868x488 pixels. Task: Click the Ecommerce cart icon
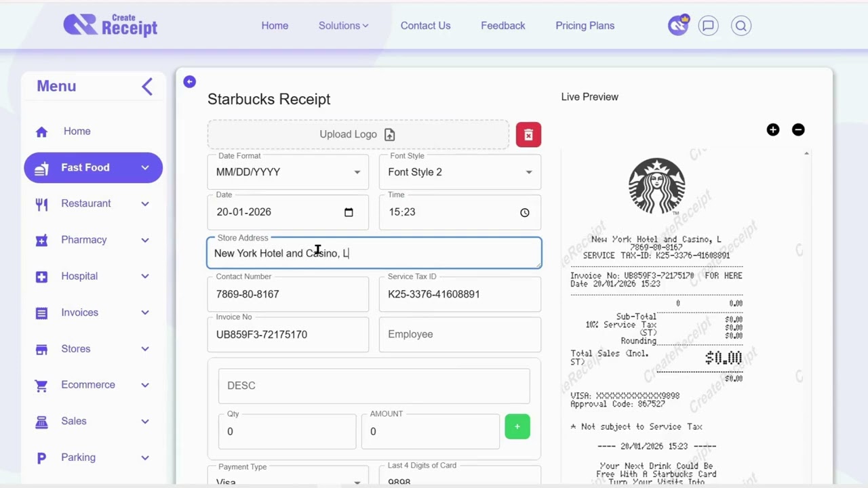[x=41, y=385]
